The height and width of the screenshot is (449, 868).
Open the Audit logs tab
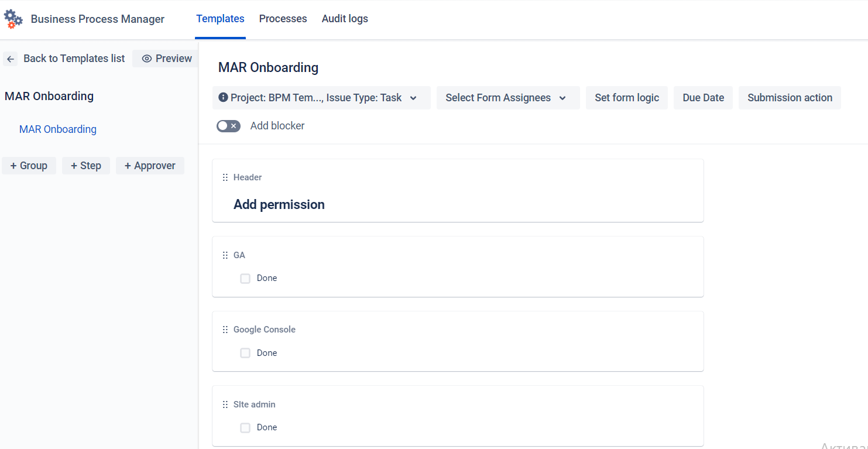[x=344, y=19]
